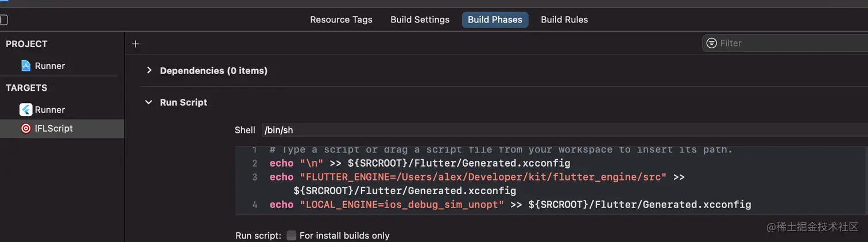This screenshot has height=242, width=868.
Task: Select the Build Phases tab
Action: point(495,20)
